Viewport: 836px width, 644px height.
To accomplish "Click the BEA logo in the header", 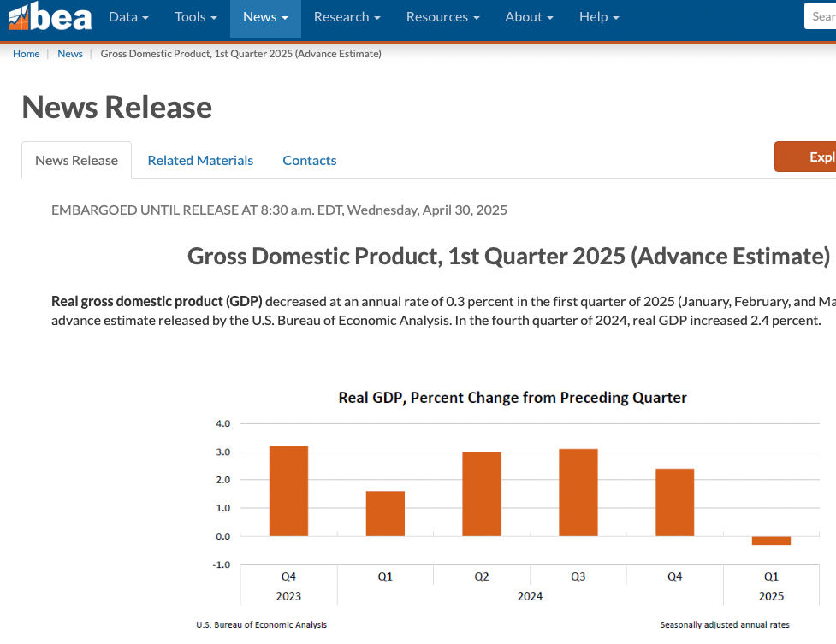I will [50, 17].
